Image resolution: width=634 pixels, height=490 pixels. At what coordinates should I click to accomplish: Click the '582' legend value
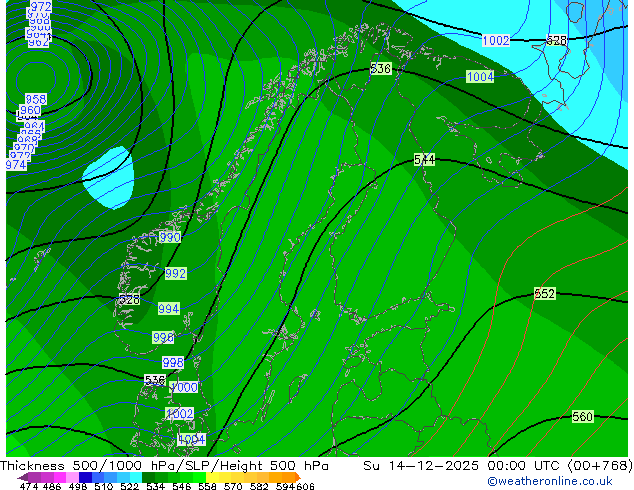259,486
